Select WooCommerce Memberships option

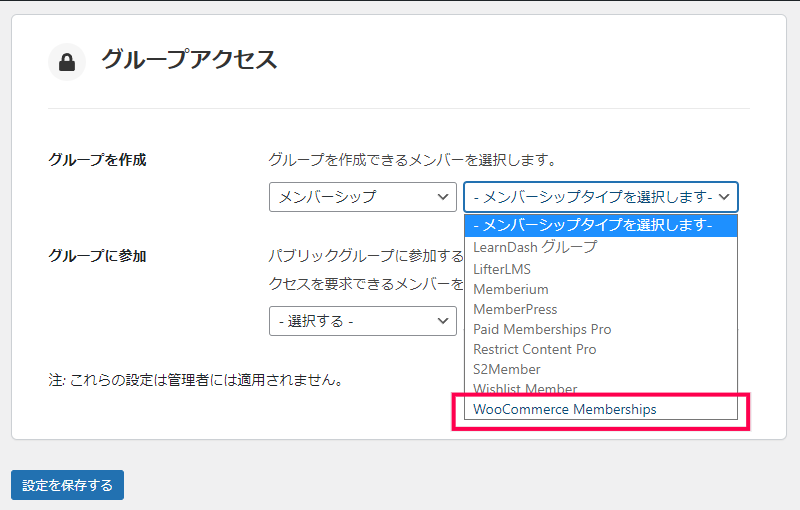click(601, 409)
